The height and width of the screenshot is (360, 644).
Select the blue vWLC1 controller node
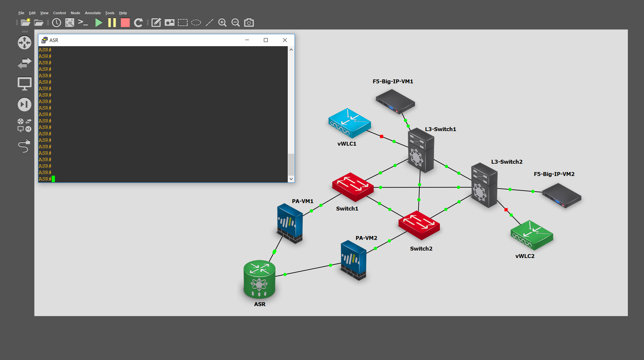[349, 123]
